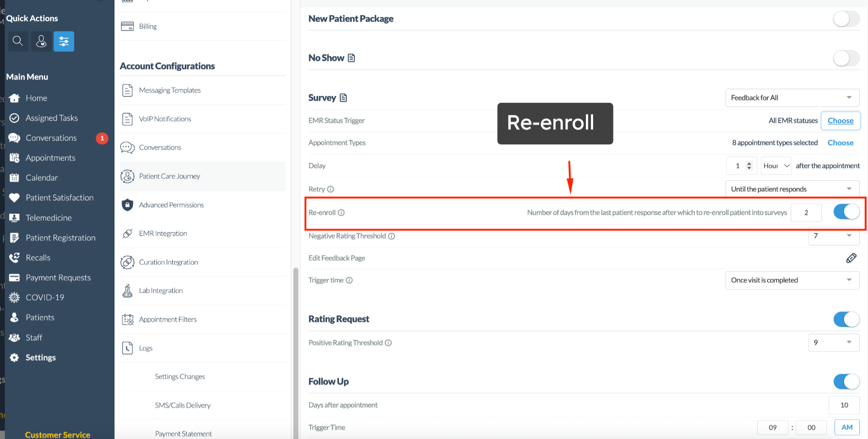Screen dimensions: 868x439
Task: Click the Survey template document icon
Action: tap(343, 98)
